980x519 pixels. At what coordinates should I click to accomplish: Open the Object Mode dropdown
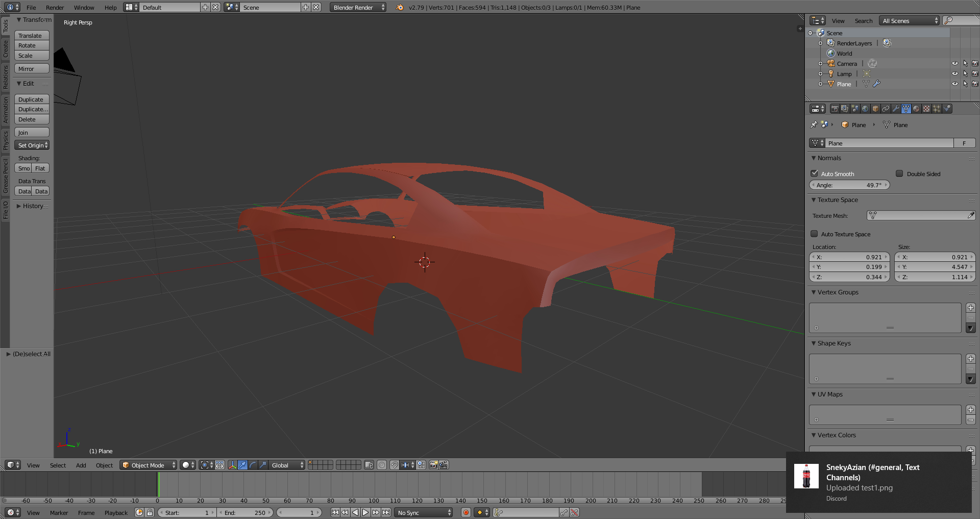click(149, 465)
